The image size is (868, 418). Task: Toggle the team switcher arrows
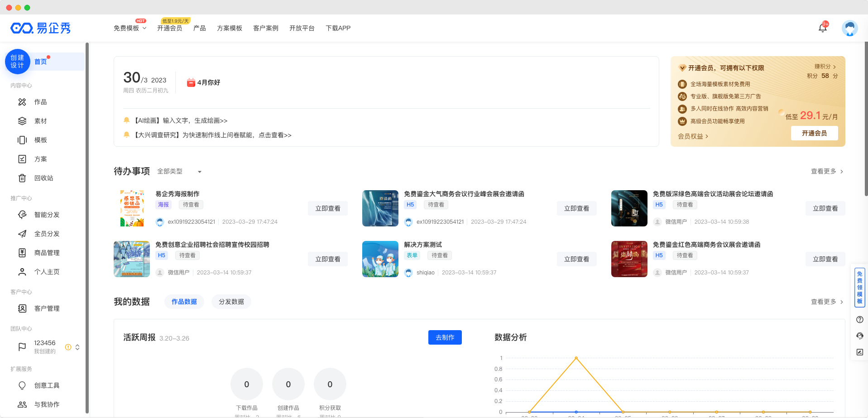tap(77, 347)
